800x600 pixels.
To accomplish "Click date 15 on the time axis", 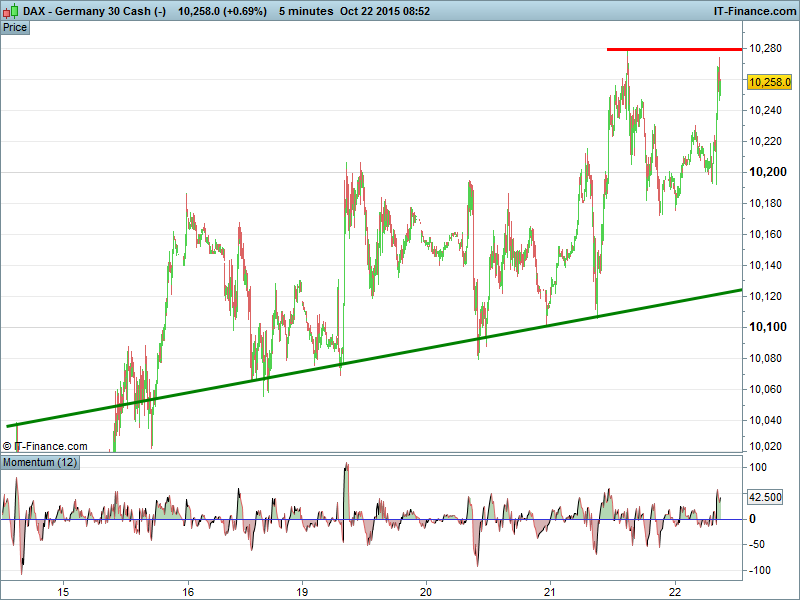I will click(64, 591).
